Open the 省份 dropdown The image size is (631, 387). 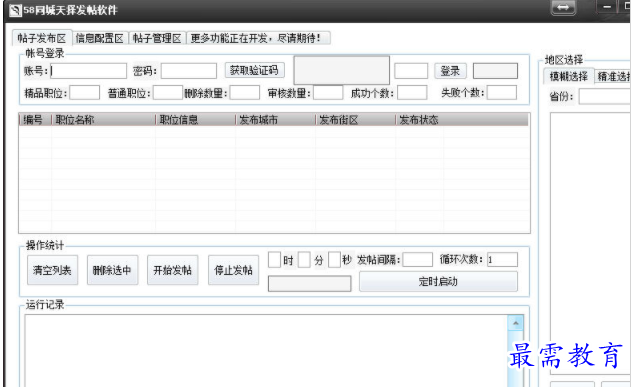[x=605, y=97]
